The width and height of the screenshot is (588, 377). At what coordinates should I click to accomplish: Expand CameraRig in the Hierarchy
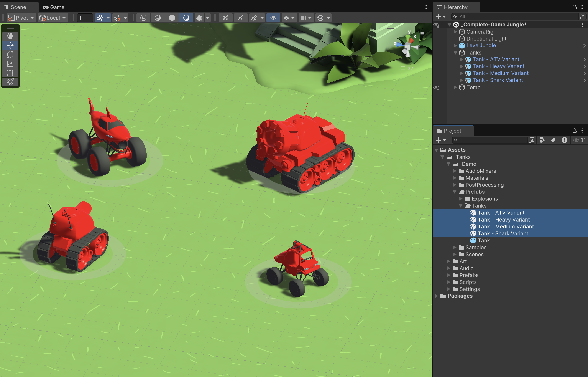click(455, 32)
